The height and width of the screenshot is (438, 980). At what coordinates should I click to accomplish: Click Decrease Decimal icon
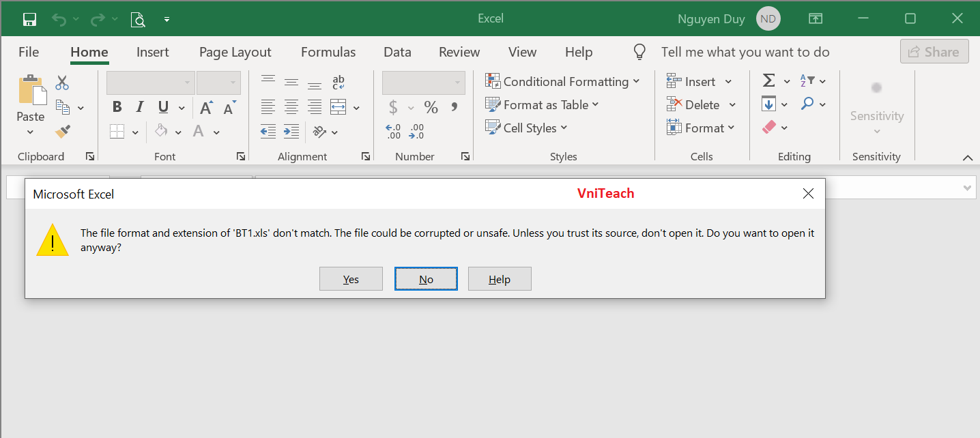pos(416,131)
